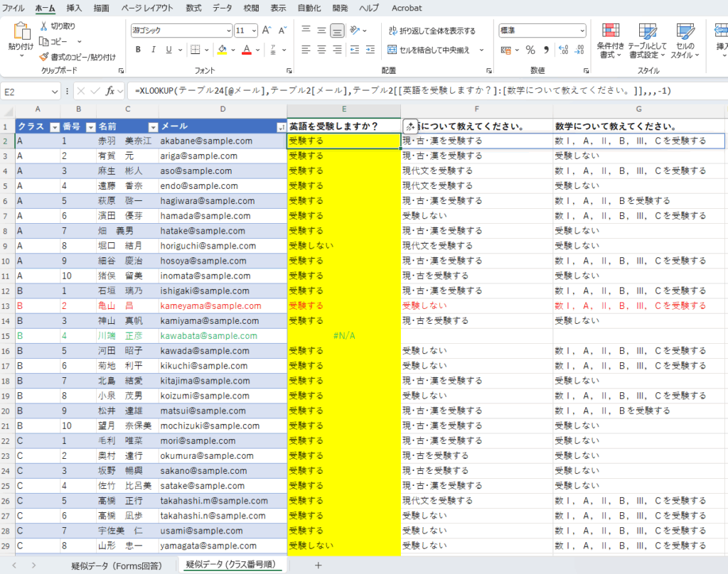Select the #N/A cell in row 15

(344, 336)
